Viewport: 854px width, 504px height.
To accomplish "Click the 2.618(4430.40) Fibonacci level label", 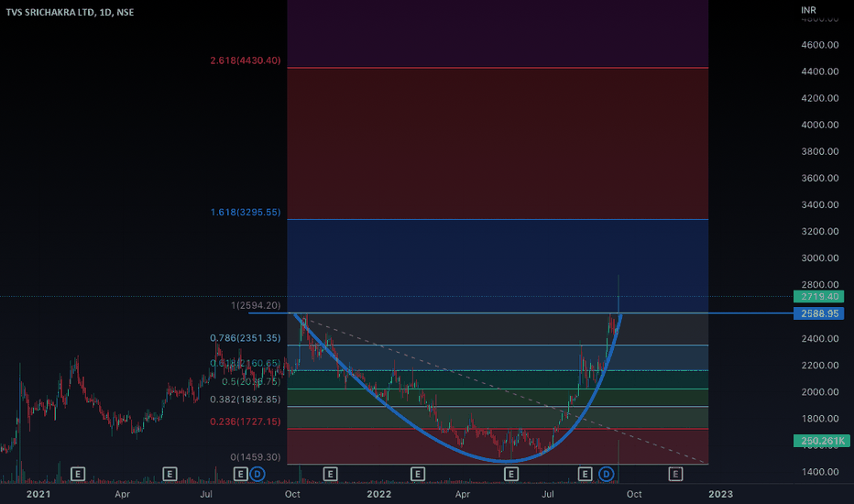I will click(x=246, y=60).
